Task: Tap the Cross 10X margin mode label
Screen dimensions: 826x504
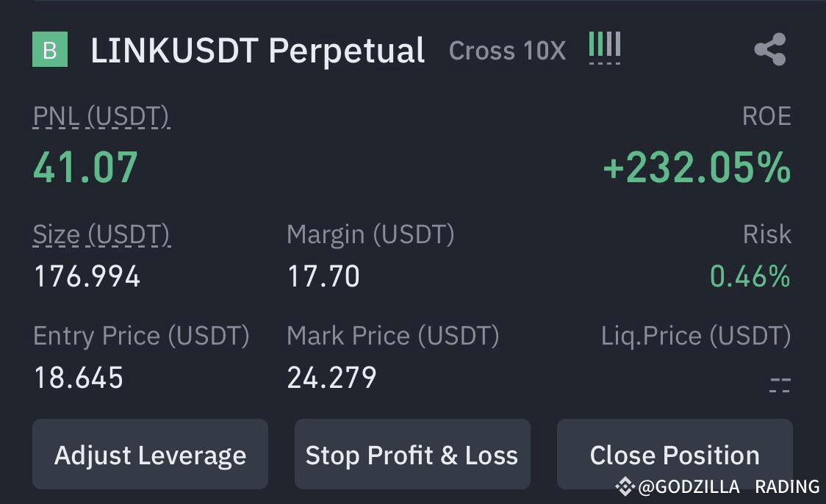Action: [507, 51]
